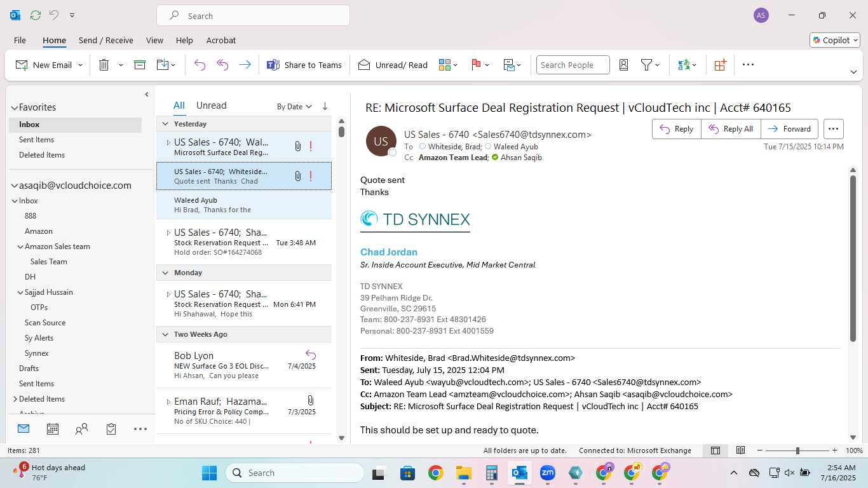
Task: Collapse the folder pane arrow
Action: point(147,95)
